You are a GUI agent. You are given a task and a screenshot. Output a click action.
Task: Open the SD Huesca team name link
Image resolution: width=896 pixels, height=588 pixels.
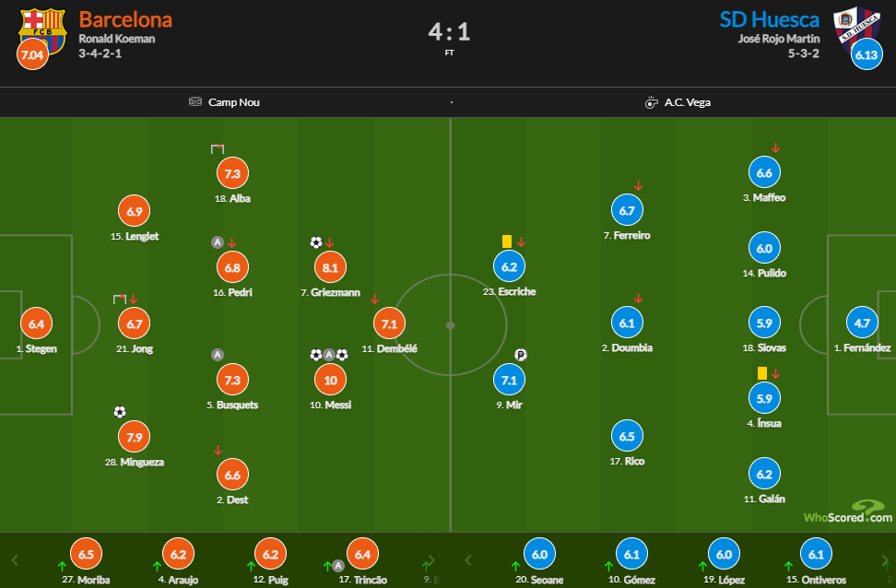coord(769,19)
